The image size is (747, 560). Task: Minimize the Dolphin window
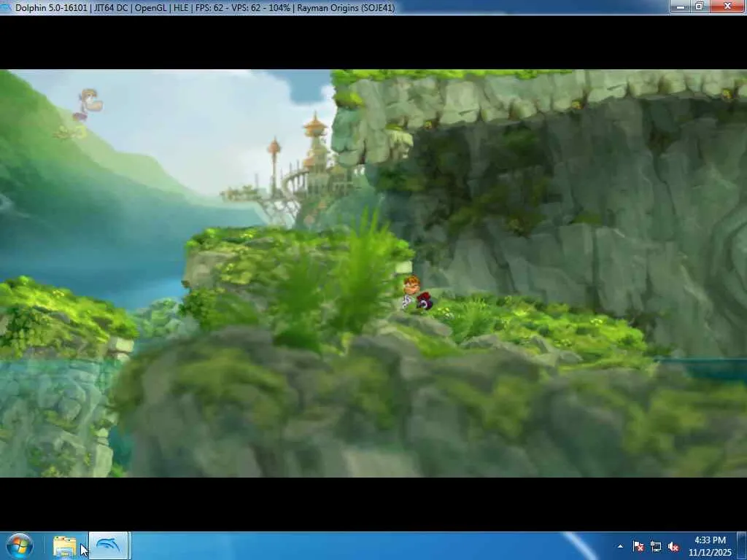[681, 6]
